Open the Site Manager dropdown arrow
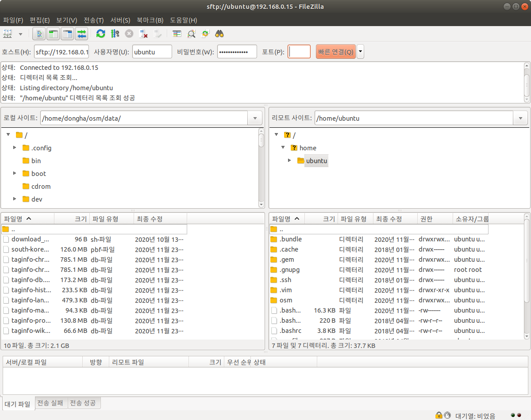Viewport: 531px width, 420px height. tap(20, 34)
